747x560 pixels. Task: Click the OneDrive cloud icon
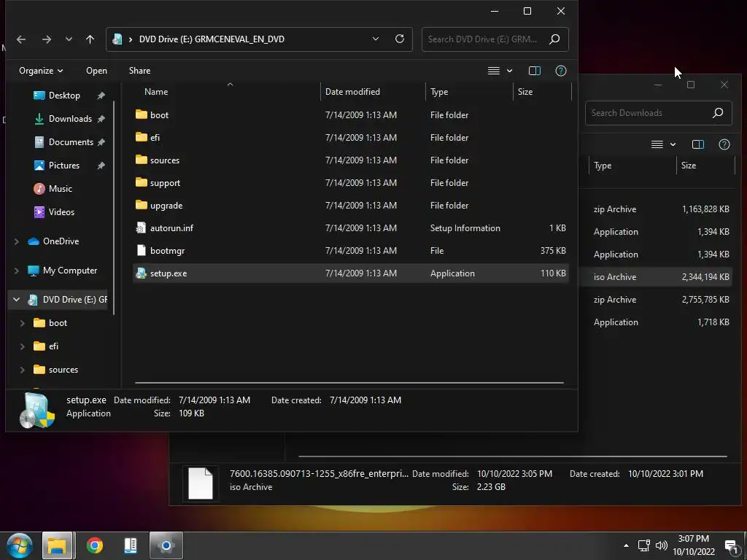[34, 241]
